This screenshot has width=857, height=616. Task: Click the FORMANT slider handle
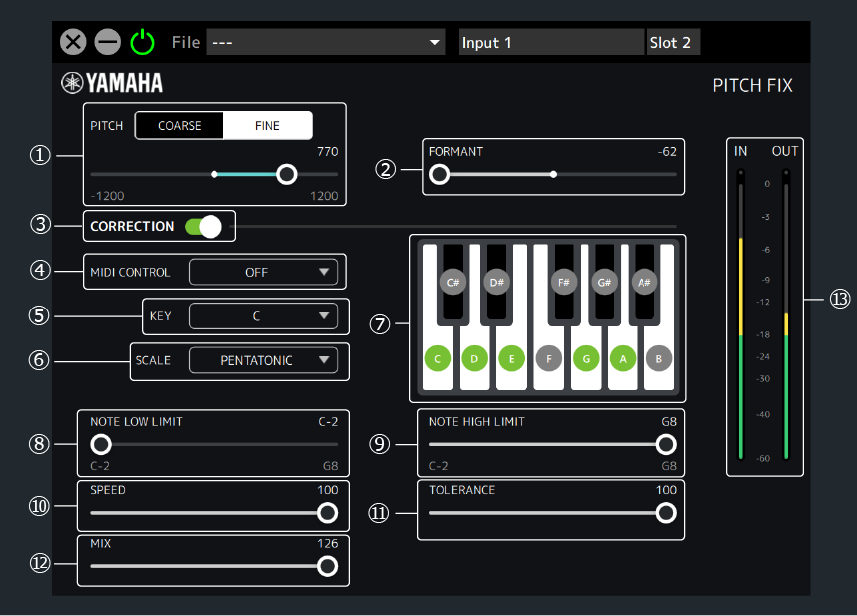[x=439, y=174]
